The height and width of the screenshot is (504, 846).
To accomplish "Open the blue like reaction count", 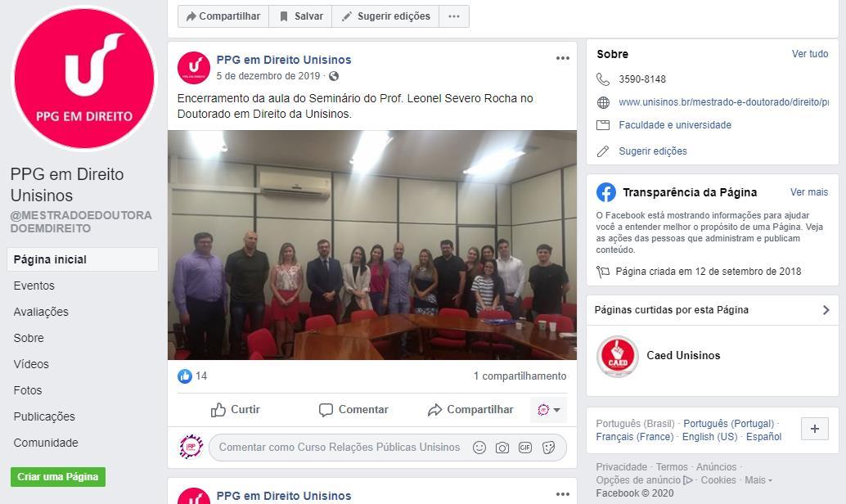I will click(192, 376).
